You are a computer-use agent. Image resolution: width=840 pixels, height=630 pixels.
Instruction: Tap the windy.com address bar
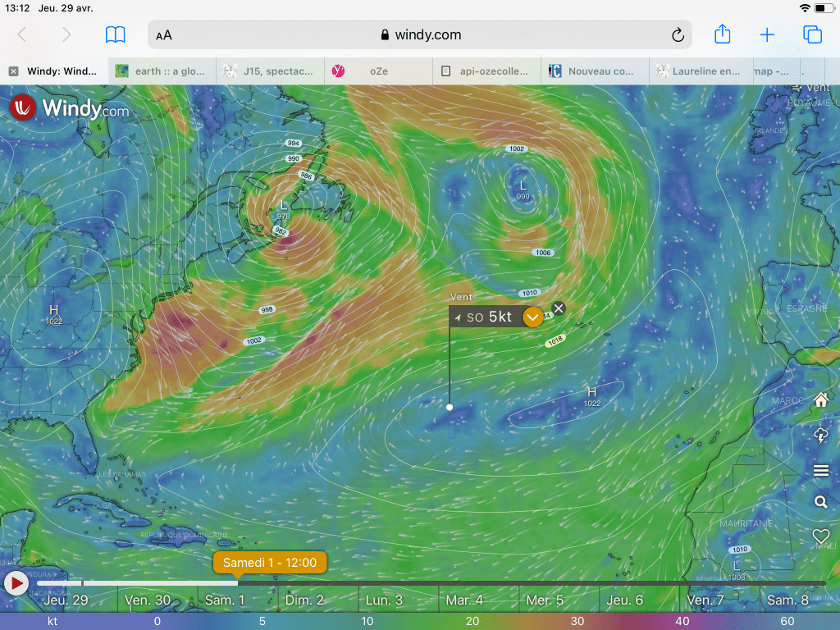coord(420,35)
